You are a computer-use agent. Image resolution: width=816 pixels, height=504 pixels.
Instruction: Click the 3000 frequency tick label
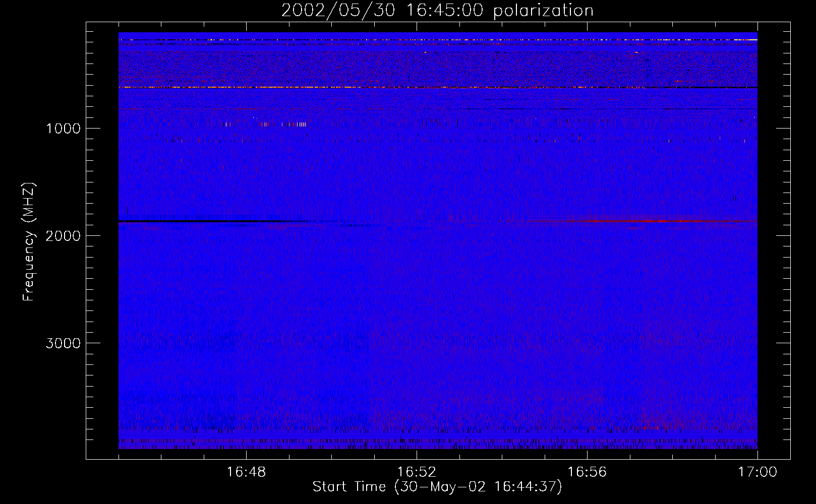click(x=63, y=343)
